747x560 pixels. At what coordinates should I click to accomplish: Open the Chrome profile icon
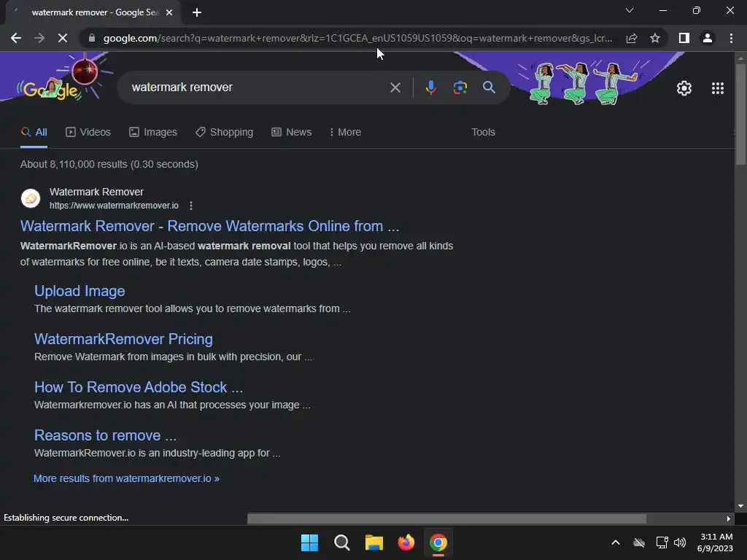708,38
